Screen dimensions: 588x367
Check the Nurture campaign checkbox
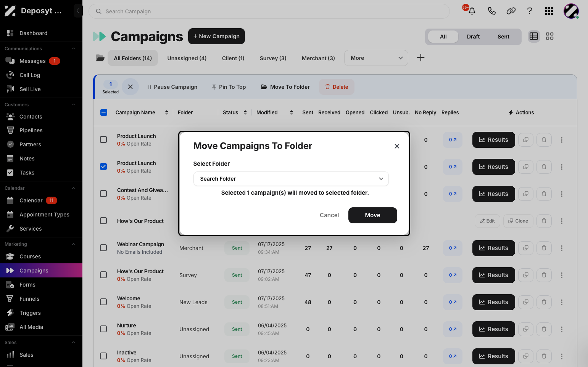[103, 329]
